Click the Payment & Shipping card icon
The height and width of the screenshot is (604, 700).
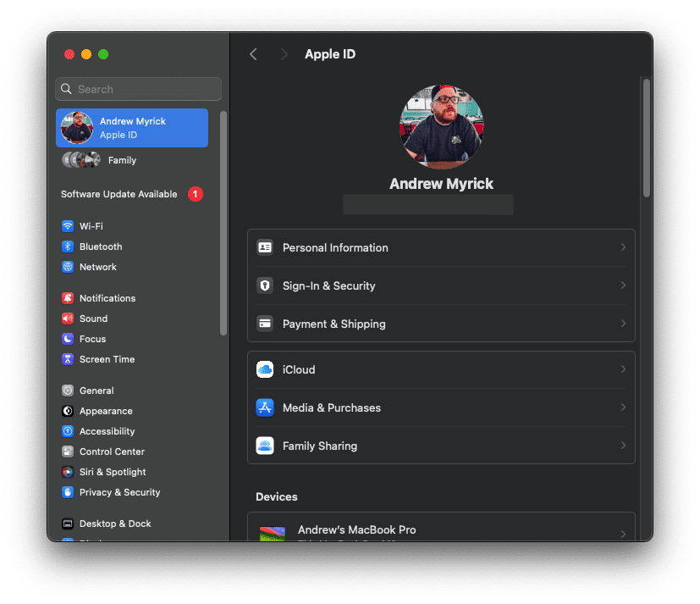coord(265,324)
